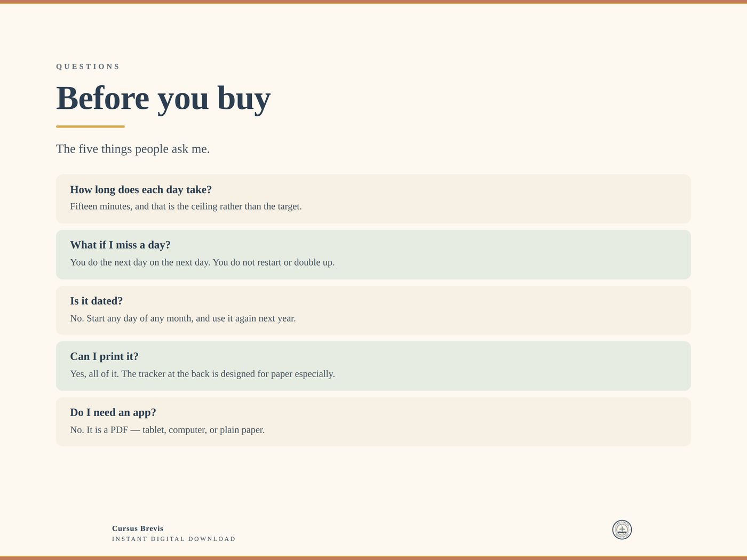Open the "Do I need an app?" card
The image size is (747, 560).
(373, 422)
